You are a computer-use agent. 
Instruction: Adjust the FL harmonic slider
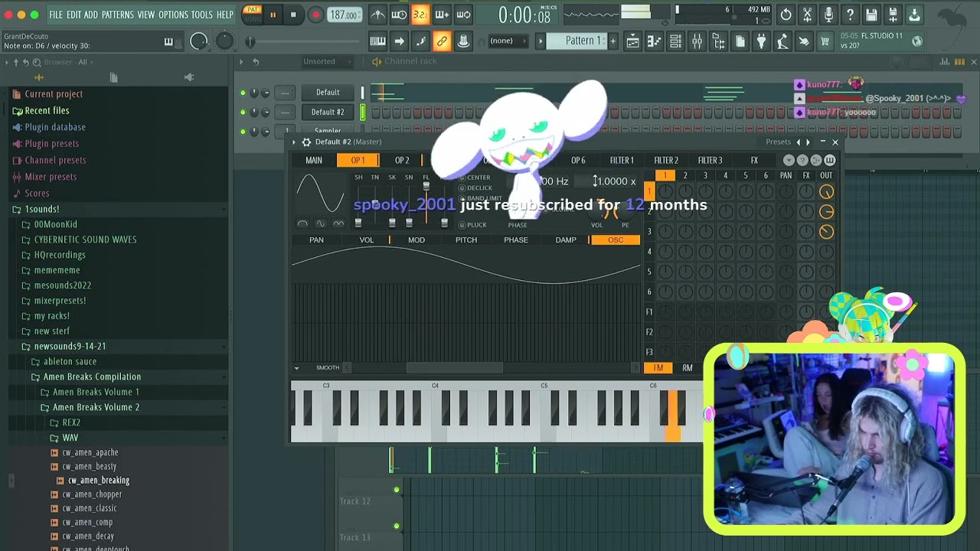[x=426, y=204]
